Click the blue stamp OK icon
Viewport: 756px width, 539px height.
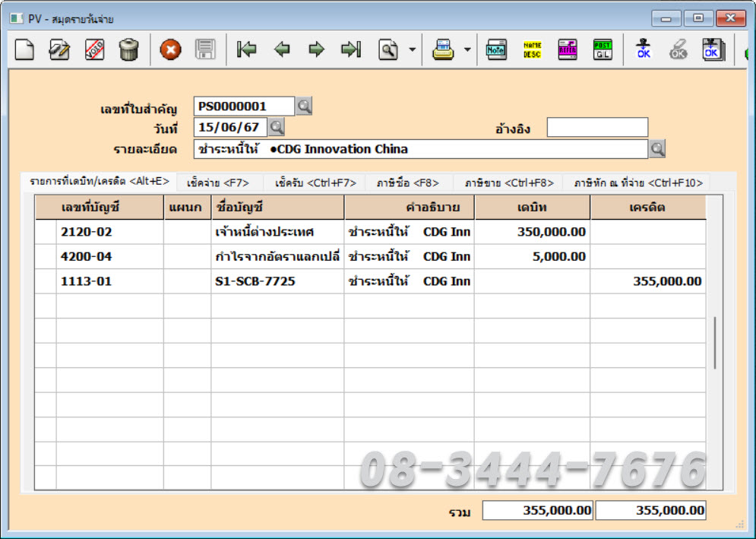tap(644, 49)
